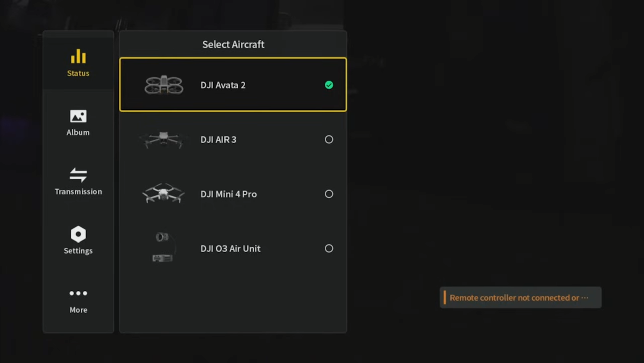Click the DJI Avata 2 drone image
Screen dimensions: 644x363
(164, 85)
